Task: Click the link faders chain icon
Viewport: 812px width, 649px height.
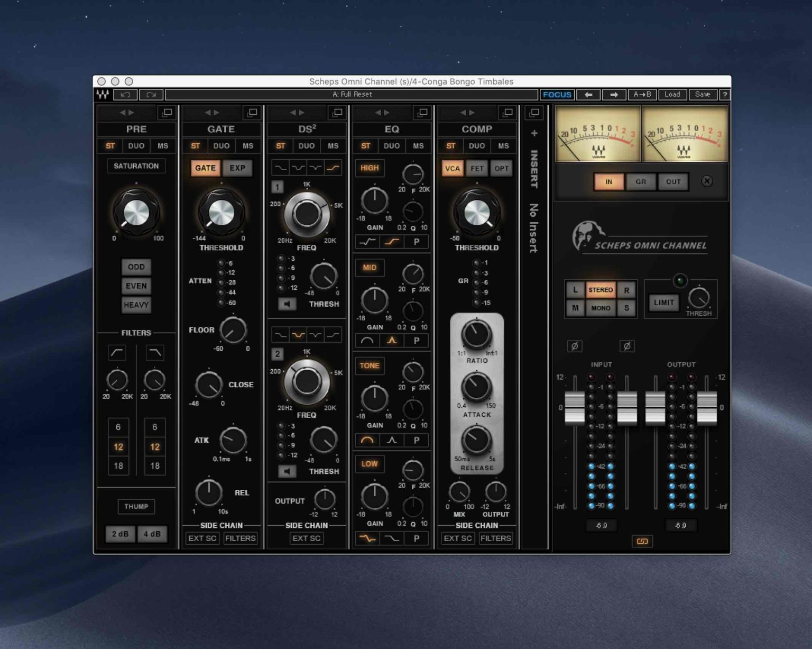Action: [642, 541]
